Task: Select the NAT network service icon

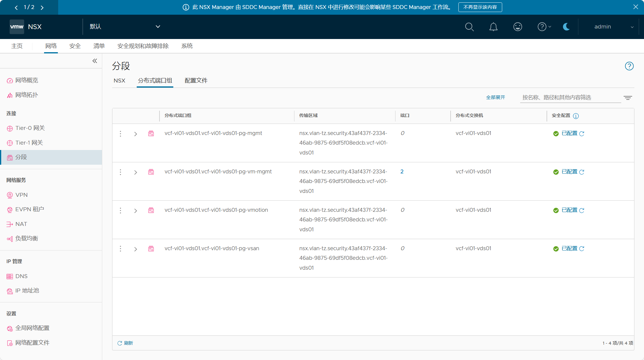Action: point(10,223)
